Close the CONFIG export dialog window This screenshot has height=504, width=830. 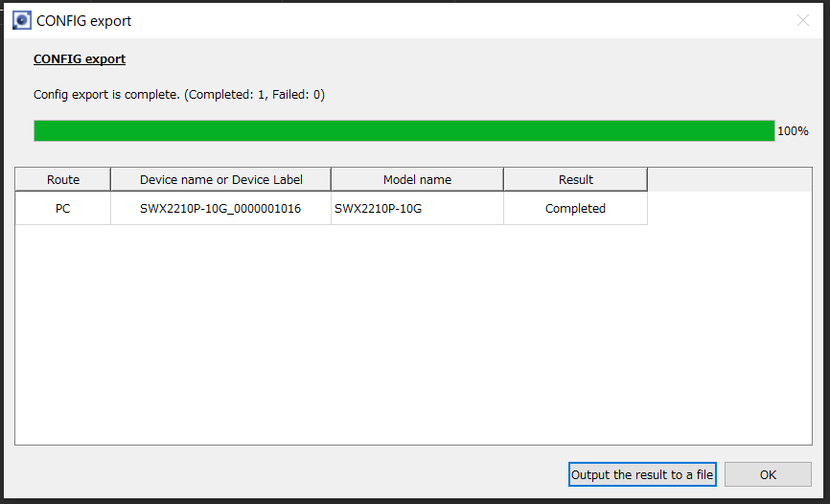pos(803,20)
